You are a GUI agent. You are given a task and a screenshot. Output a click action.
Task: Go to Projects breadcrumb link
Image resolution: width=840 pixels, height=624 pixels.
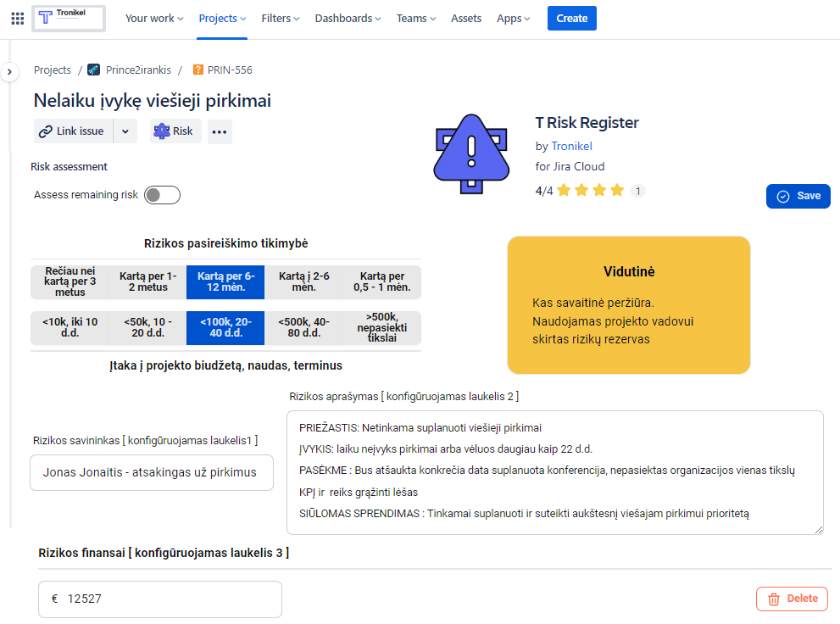tap(52, 70)
